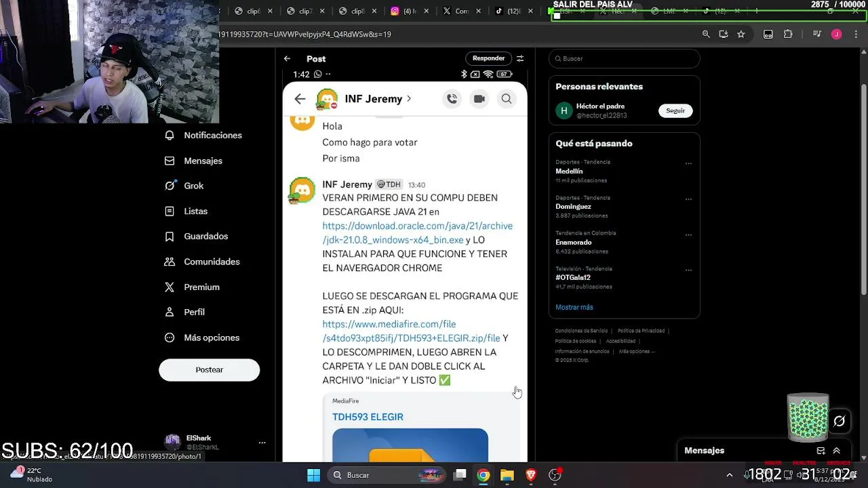
Task: Click Condiciones de Servicio footer link
Action: coord(583,331)
